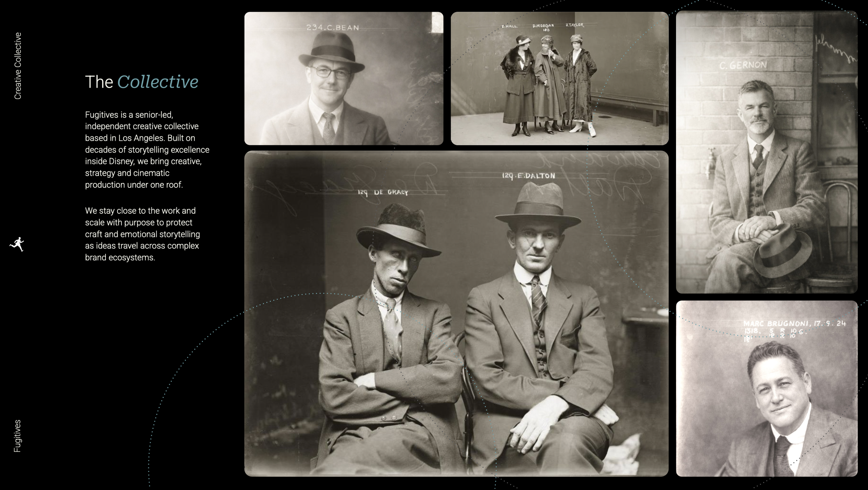Viewport: 868px width, 490px height.
Task: Click the paragraph starting We stay close
Action: coord(142,234)
